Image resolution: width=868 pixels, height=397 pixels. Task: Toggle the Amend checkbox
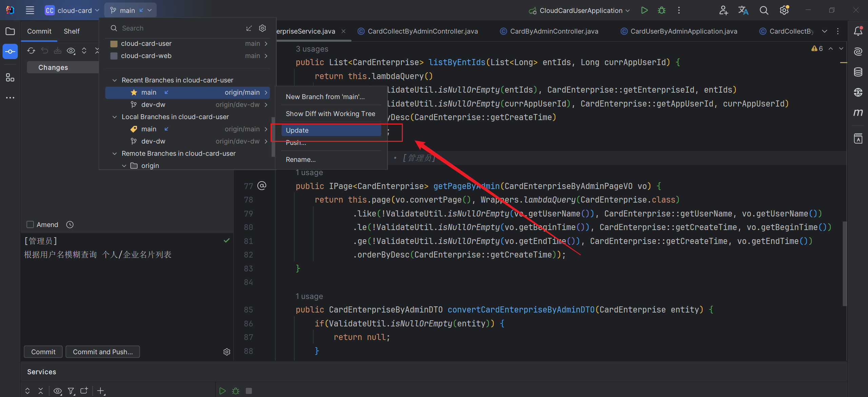click(30, 225)
